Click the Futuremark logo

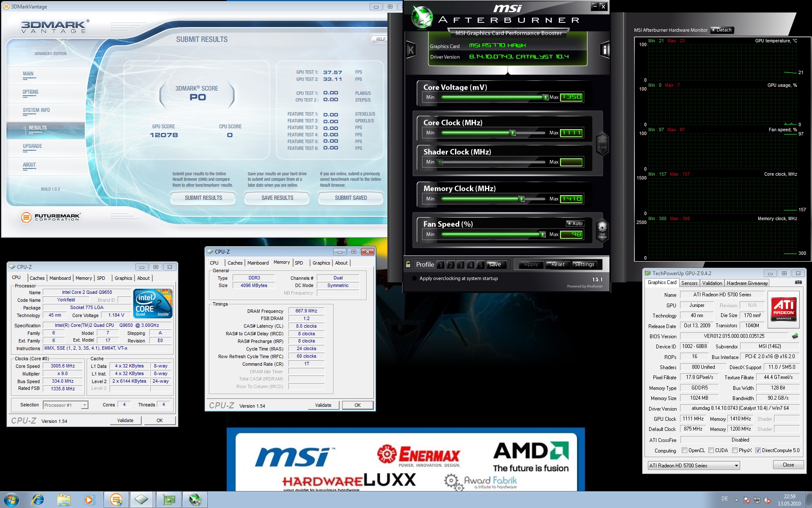(50, 217)
